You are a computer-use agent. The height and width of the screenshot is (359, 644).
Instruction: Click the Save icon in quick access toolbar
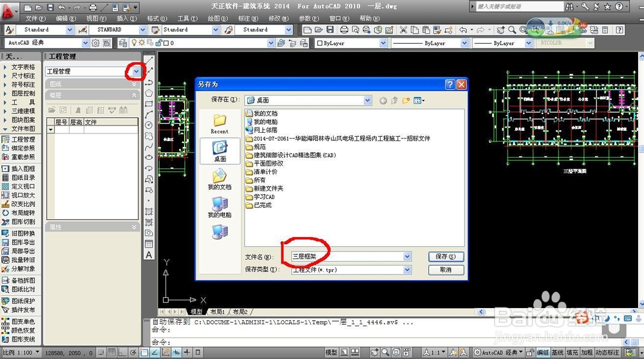(50, 7)
